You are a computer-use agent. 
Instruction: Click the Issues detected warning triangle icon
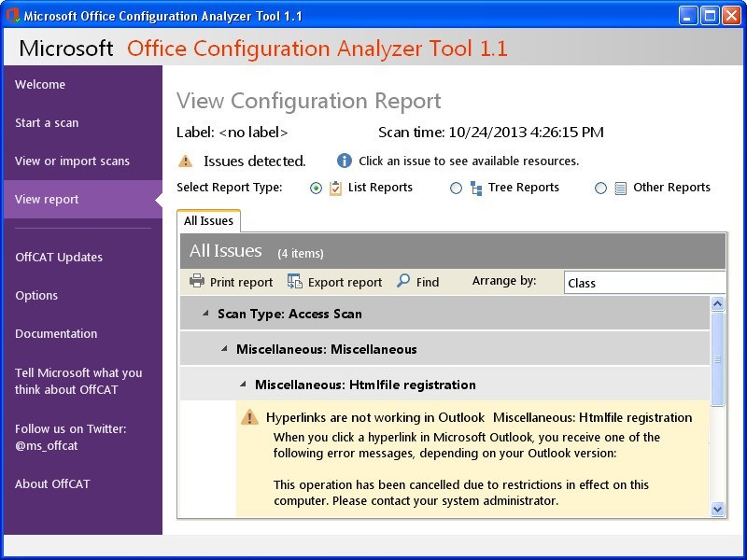(186, 160)
